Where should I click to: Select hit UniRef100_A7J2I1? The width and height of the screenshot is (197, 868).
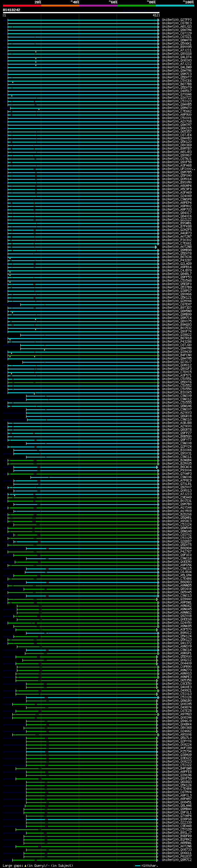177,50
